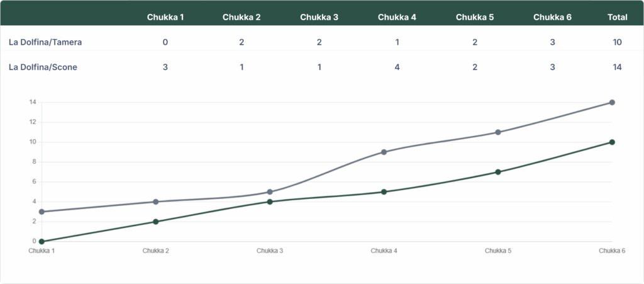The image size is (644, 284).
Task: Click the Total column header
Action: point(617,17)
